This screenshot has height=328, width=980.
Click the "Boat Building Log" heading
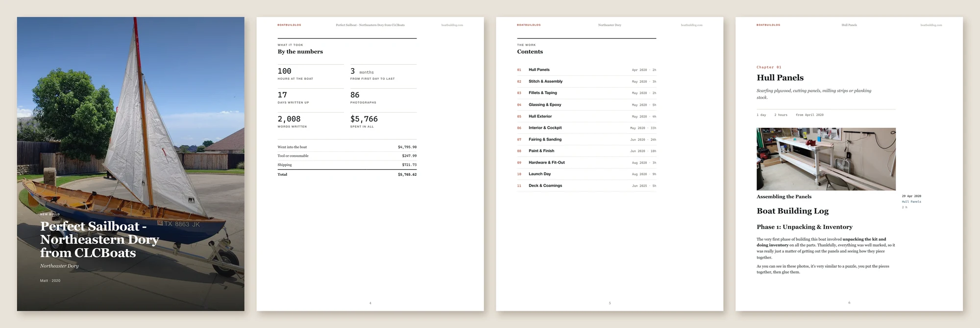click(x=793, y=211)
